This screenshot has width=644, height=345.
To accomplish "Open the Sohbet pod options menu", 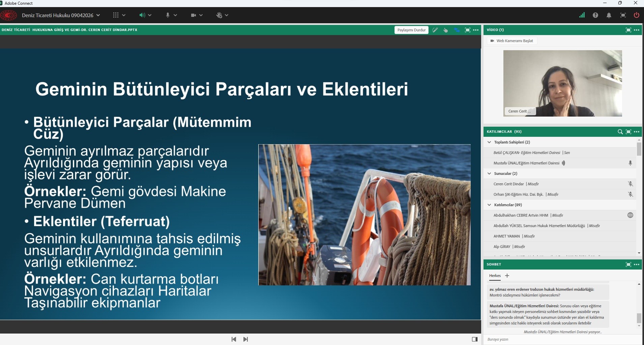I will click(637, 264).
